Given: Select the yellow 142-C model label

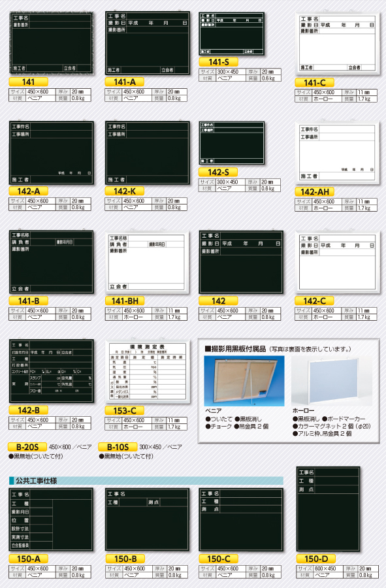Looking at the screenshot, I should click(314, 301).
